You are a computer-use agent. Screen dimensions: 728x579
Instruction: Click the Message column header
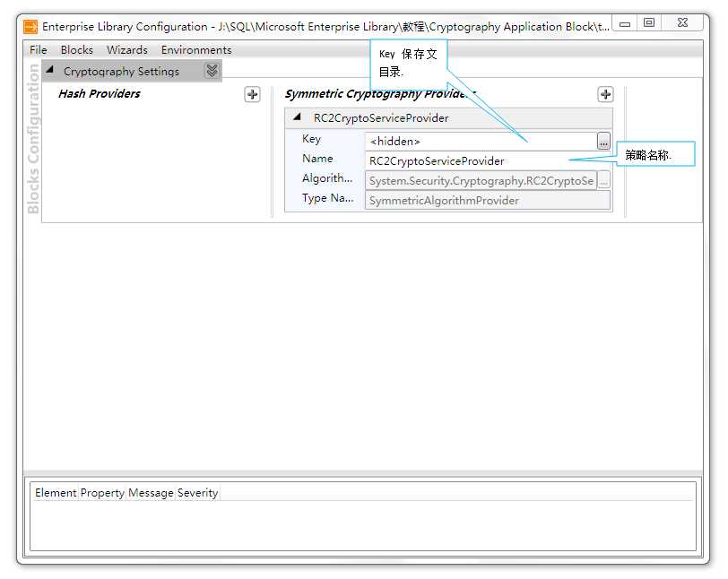pyautogui.click(x=151, y=493)
